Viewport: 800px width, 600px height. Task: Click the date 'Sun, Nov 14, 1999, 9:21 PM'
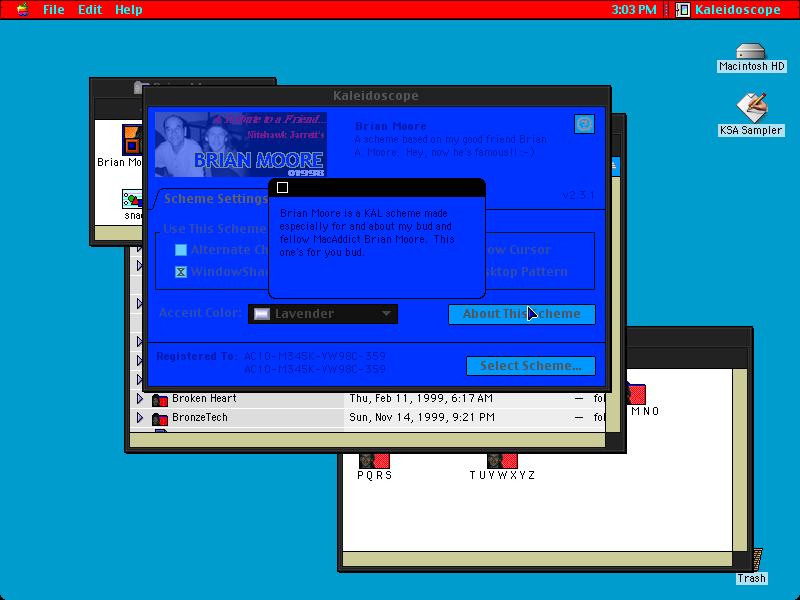coord(422,417)
